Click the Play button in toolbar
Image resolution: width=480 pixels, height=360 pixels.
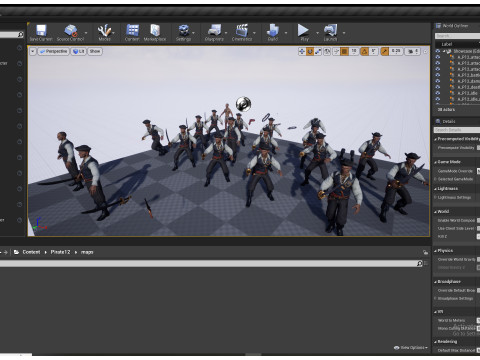click(303, 30)
